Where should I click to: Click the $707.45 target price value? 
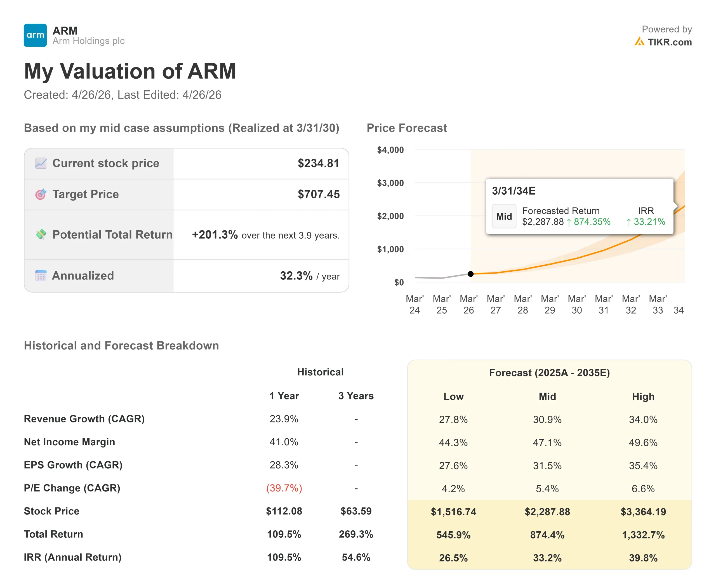coord(318,194)
